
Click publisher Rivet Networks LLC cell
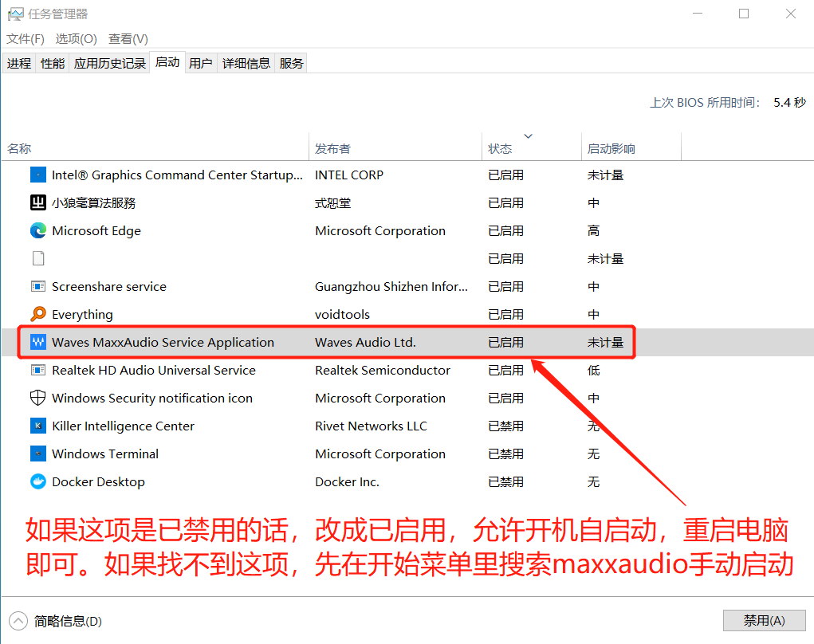click(x=371, y=426)
